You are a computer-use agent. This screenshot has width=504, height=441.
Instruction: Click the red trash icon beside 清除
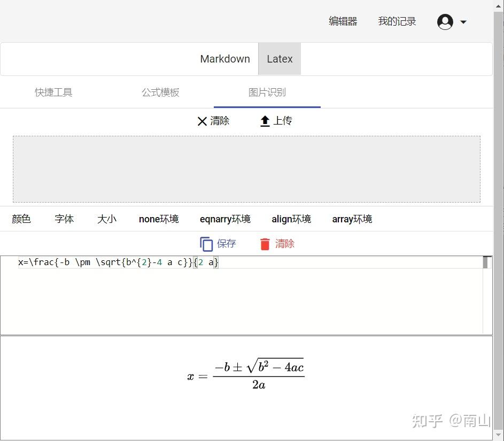pyautogui.click(x=266, y=243)
